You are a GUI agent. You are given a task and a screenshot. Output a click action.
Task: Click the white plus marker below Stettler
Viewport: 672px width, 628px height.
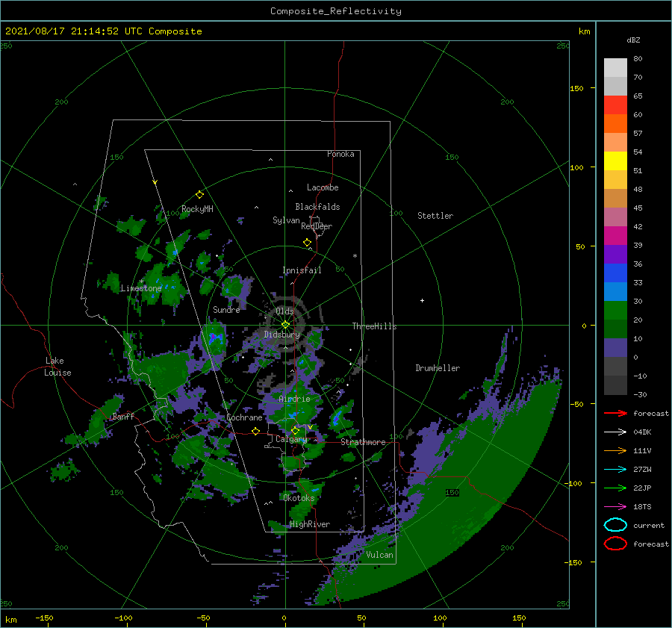422,300
